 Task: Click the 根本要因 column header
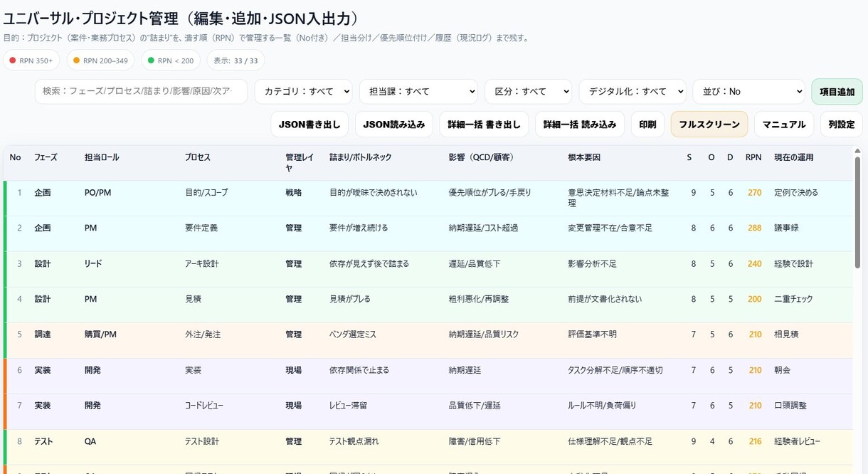coord(584,157)
